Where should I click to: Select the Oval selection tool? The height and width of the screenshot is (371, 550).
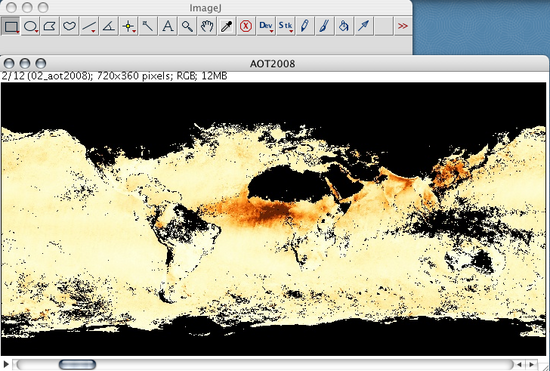(x=31, y=26)
